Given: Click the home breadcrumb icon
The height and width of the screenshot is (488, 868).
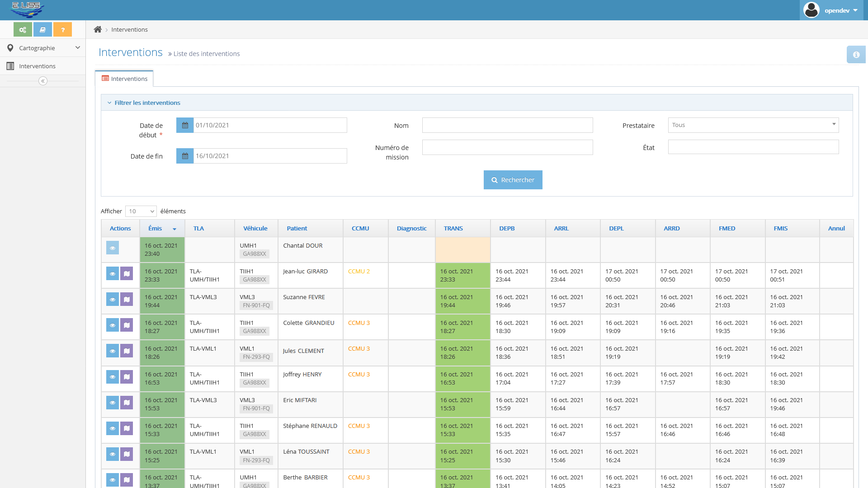Looking at the screenshot, I should coord(98,30).
